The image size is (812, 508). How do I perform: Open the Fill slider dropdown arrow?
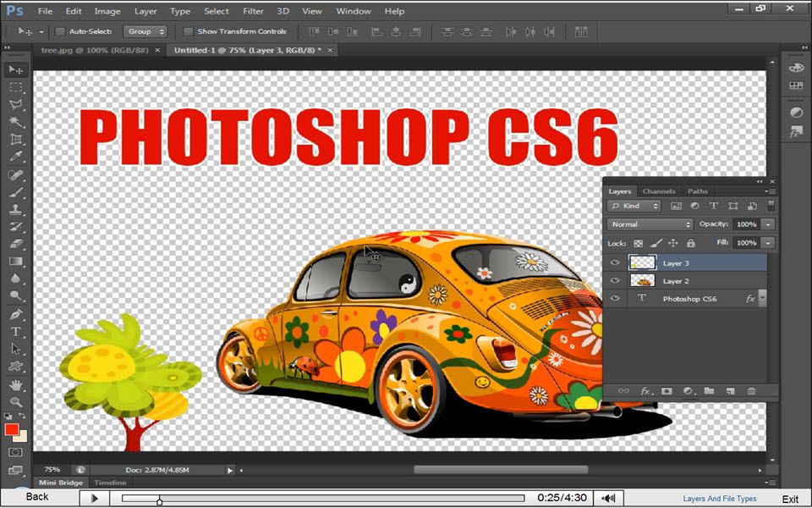769,243
